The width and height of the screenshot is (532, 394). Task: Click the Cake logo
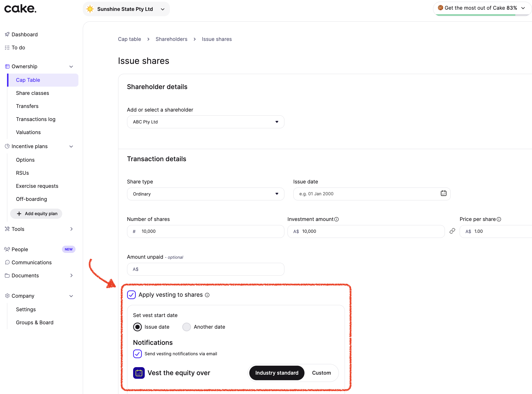(x=20, y=9)
